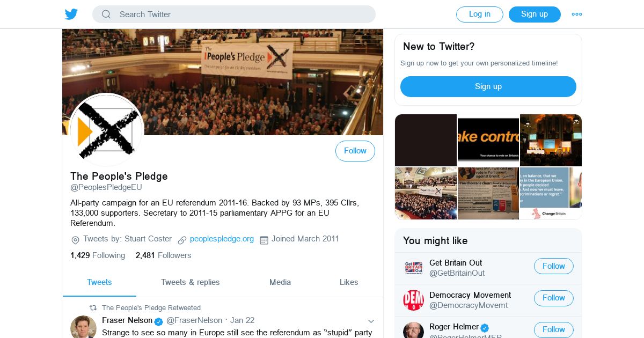Click Fraser Nelson's avatar photo

coord(83,327)
